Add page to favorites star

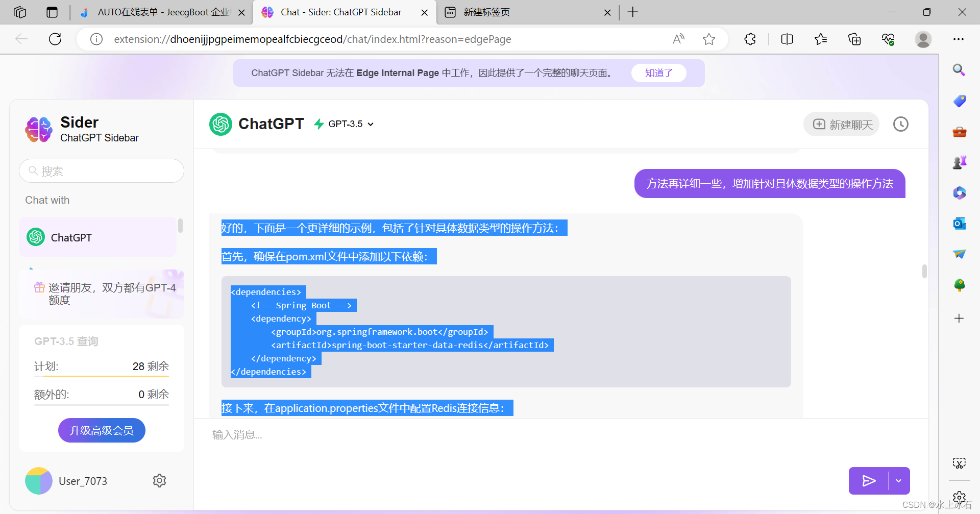click(x=708, y=39)
